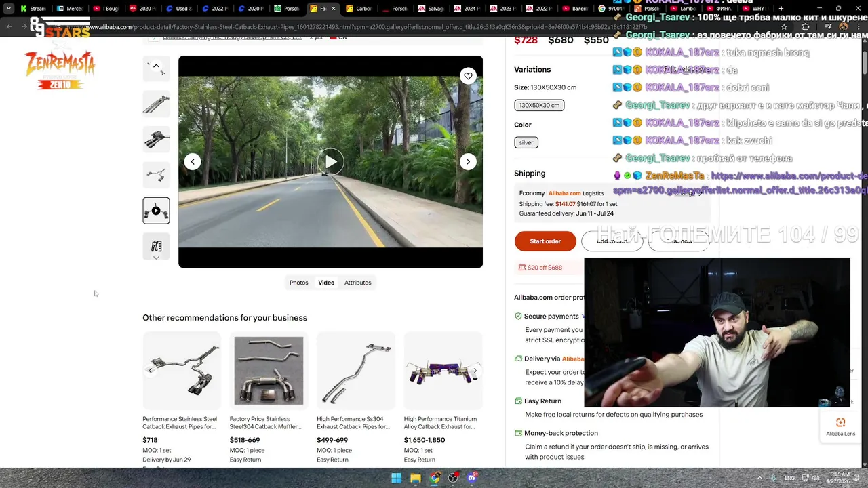Open High Performance Ss304 Exhaust product image
This screenshot has width=868, height=488.
pos(356,371)
